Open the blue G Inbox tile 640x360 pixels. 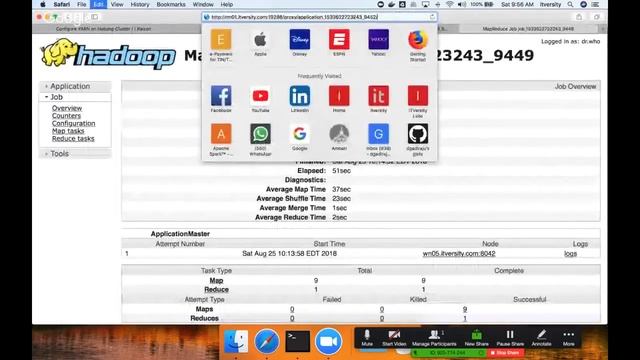pyautogui.click(x=378, y=134)
